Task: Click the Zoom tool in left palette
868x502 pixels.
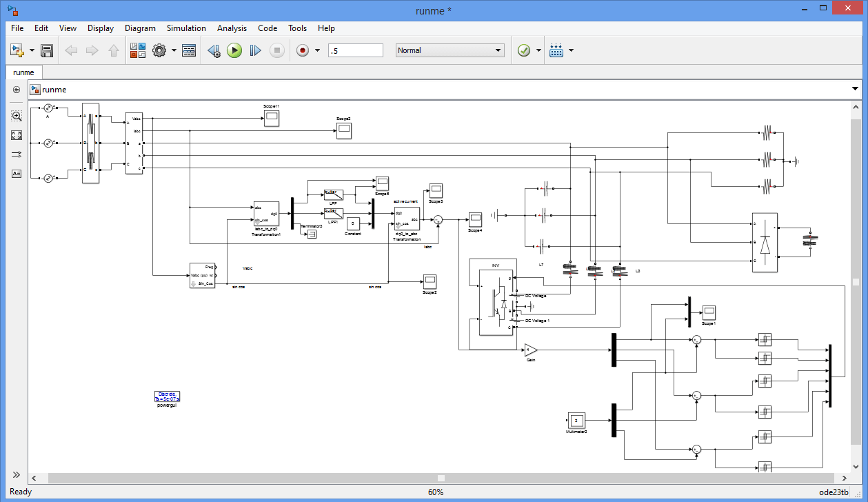Action: [17, 116]
